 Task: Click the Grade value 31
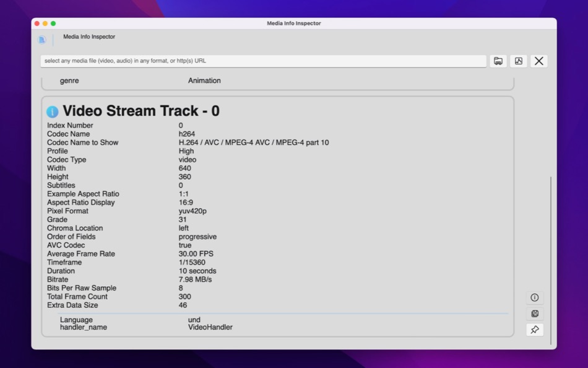(183, 220)
